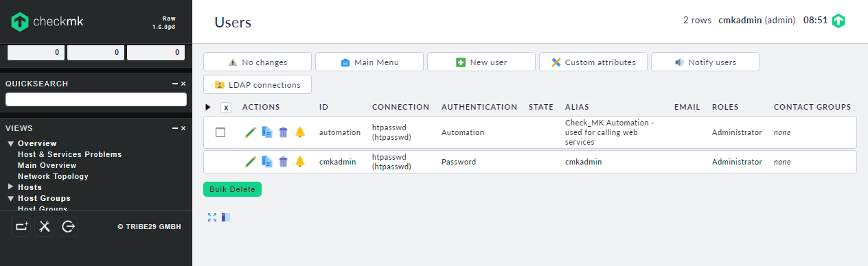Go to Main Menu
Screen dimensions: 868x266
click(369, 62)
